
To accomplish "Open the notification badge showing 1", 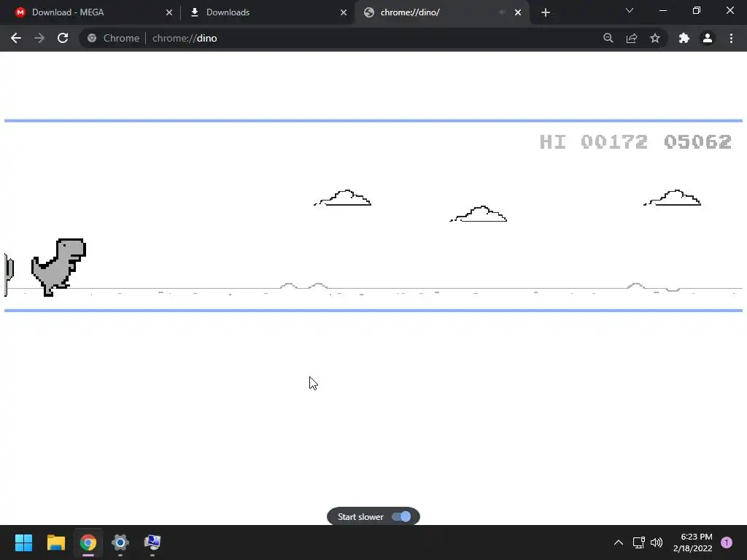I will click(x=727, y=542).
